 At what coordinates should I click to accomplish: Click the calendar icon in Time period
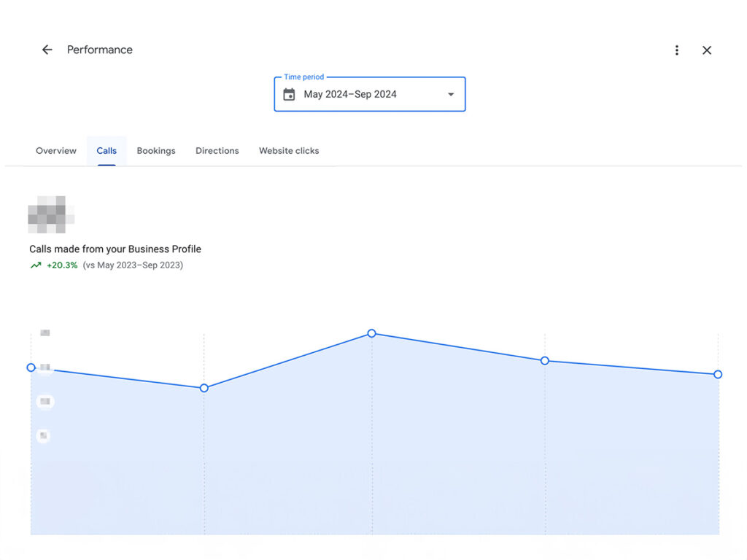(289, 94)
